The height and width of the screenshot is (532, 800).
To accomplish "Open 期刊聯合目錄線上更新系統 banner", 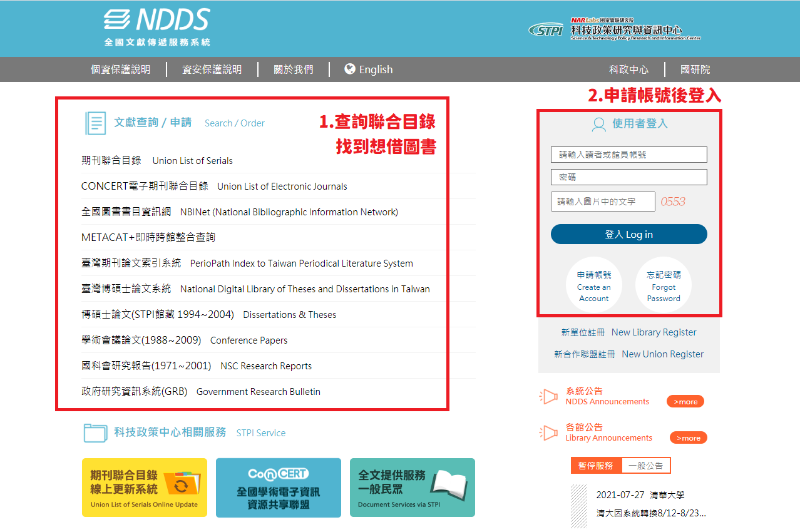I will click(145, 488).
